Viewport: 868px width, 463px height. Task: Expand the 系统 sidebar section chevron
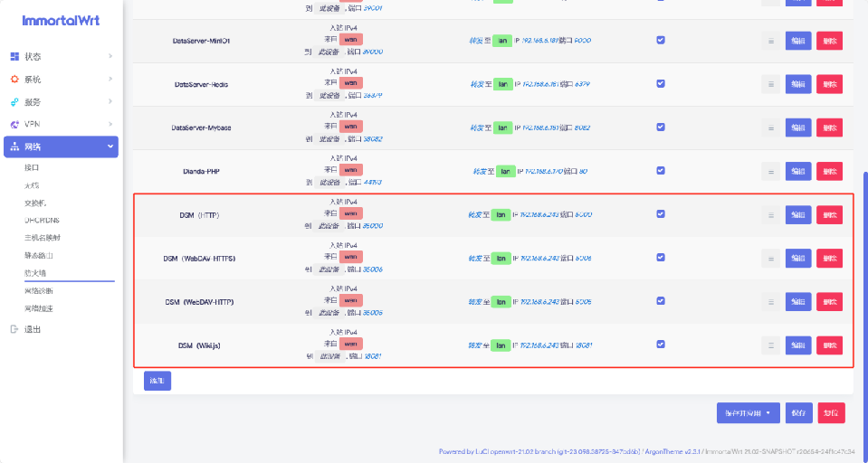click(110, 80)
